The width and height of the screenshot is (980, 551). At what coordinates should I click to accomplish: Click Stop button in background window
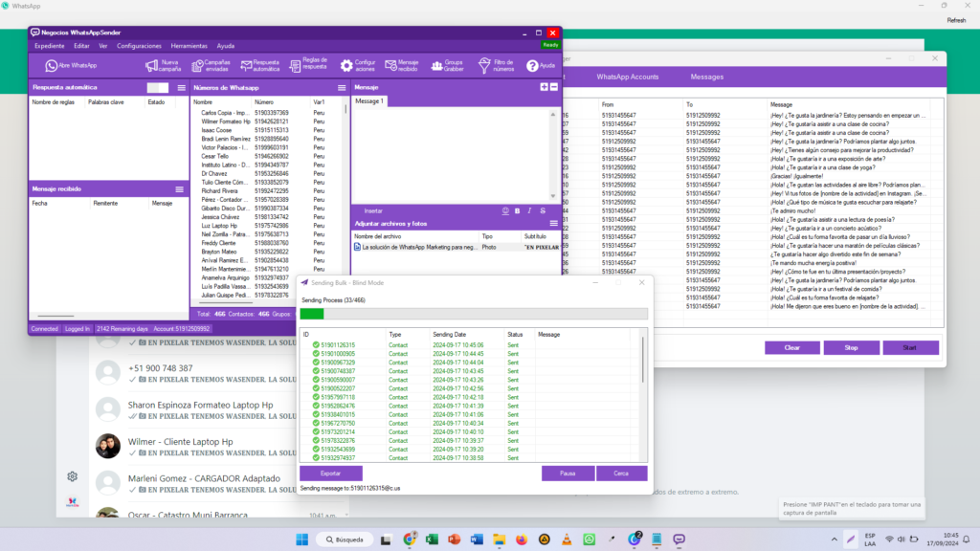point(851,348)
